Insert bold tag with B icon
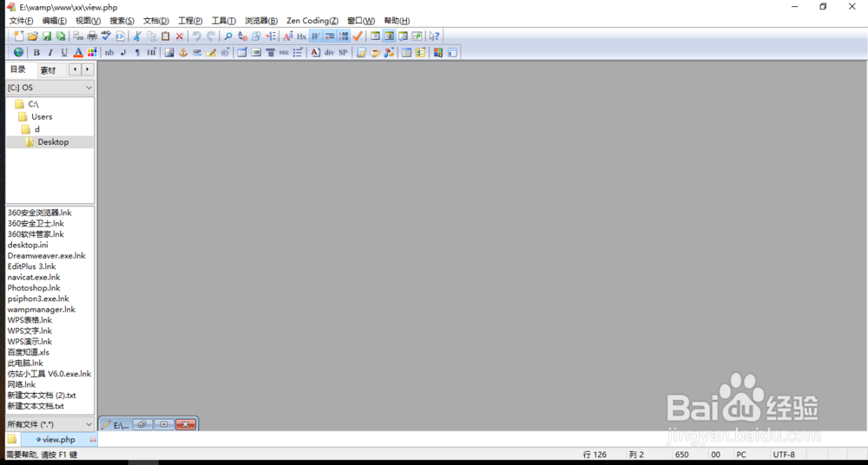The image size is (868, 465). pos(36,53)
